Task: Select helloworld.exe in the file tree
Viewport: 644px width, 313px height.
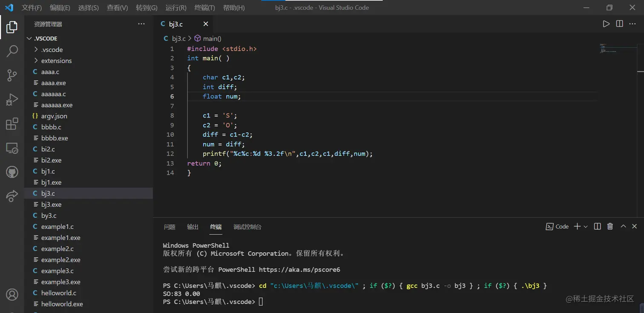Action: click(x=89, y=304)
